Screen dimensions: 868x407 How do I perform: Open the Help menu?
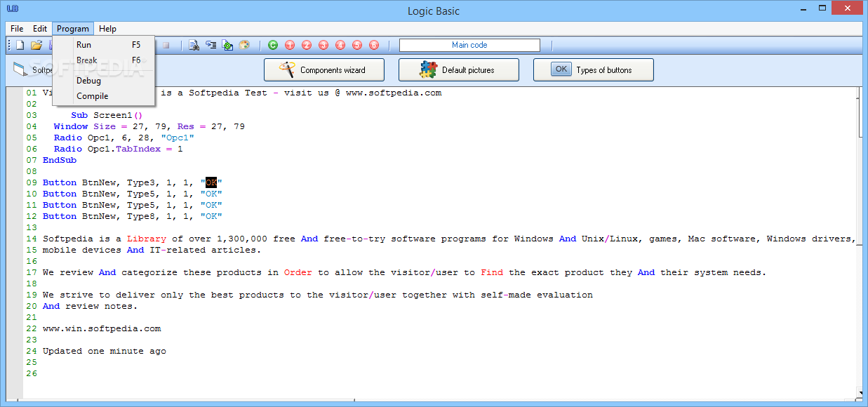(x=107, y=29)
